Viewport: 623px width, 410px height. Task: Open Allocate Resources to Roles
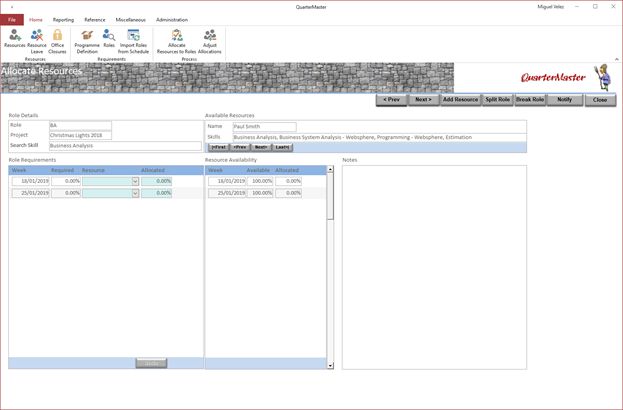pos(176,41)
